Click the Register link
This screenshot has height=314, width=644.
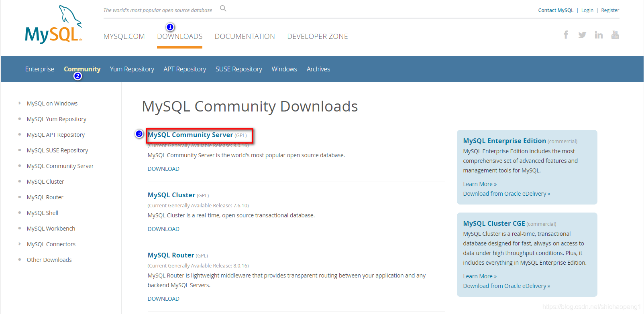[610, 10]
